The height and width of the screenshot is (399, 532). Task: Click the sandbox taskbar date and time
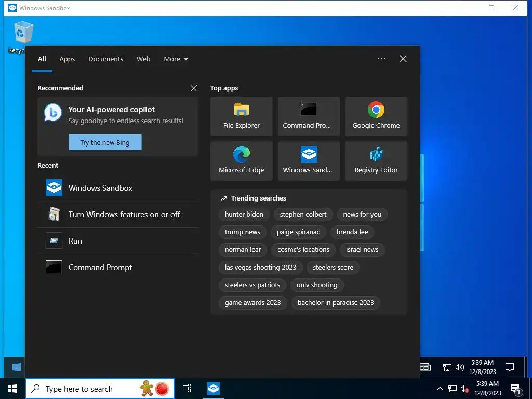point(483,367)
